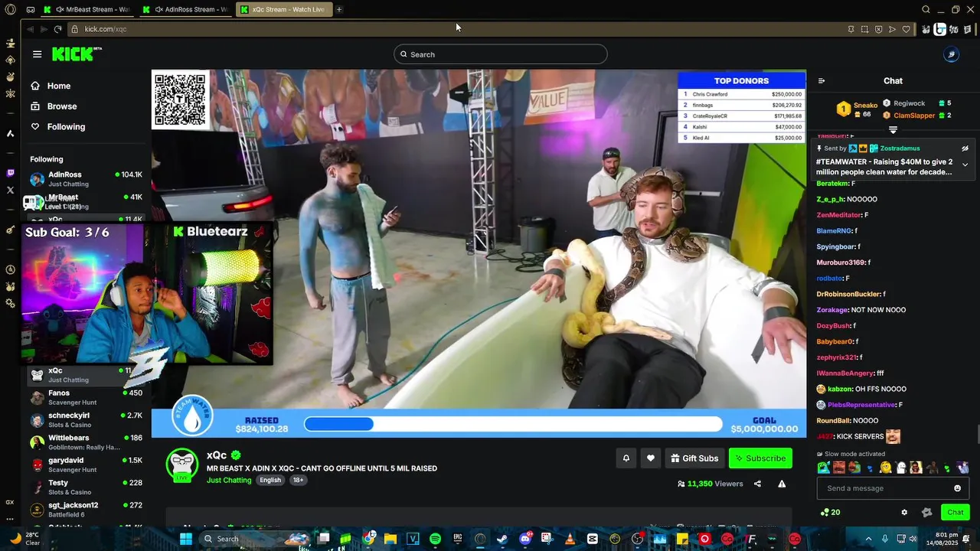Screen dimensions: 980x551
Task: Click the green Subscribe button
Action: (x=760, y=458)
